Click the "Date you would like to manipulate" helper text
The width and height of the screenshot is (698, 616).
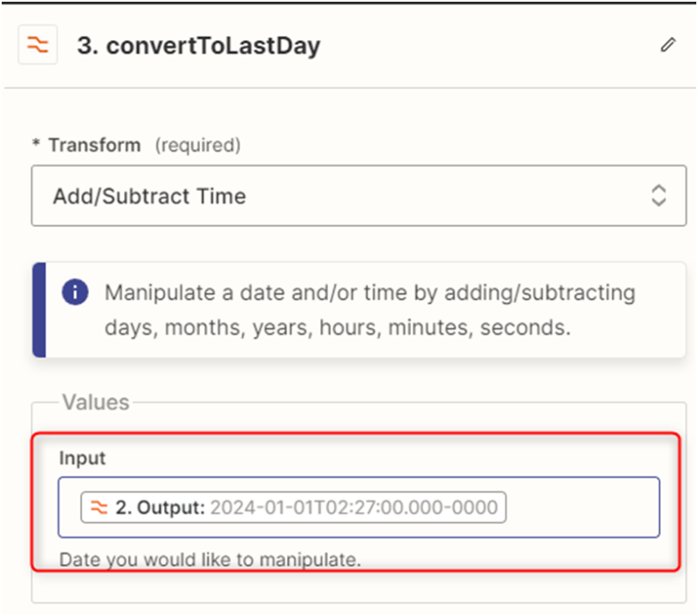point(209,559)
